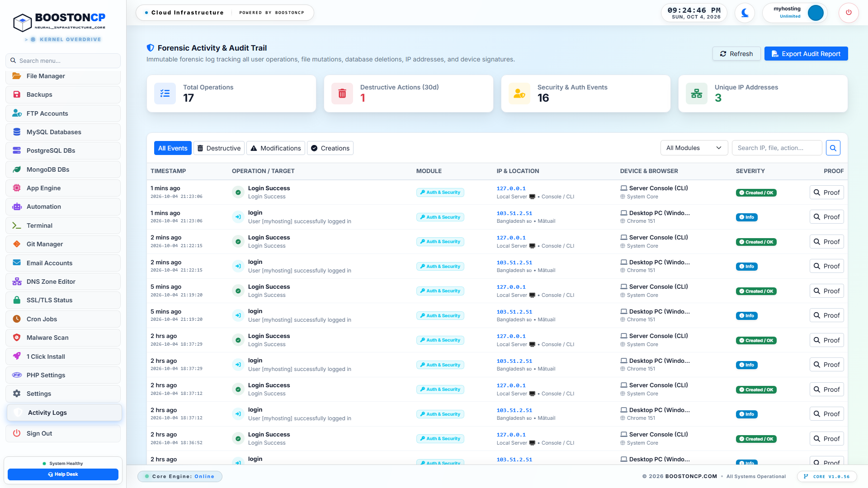Open DNS Zone Editor
Screen dimensions: 868x488
(63, 282)
